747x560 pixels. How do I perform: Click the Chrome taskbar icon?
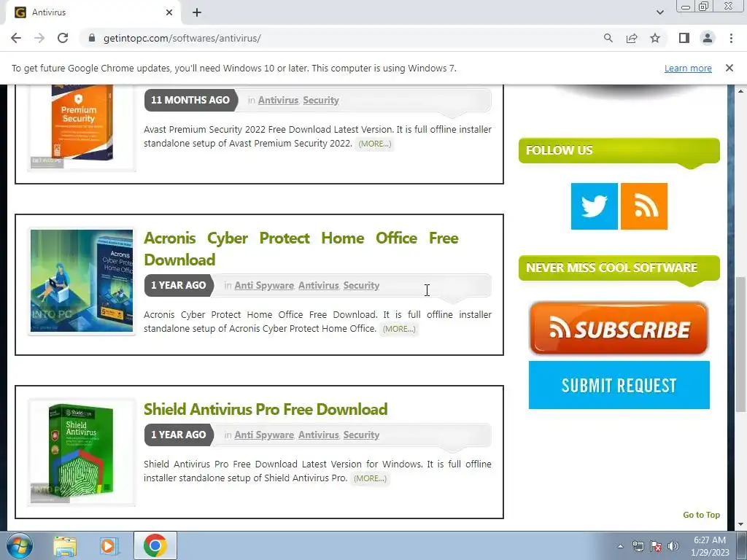click(155, 545)
